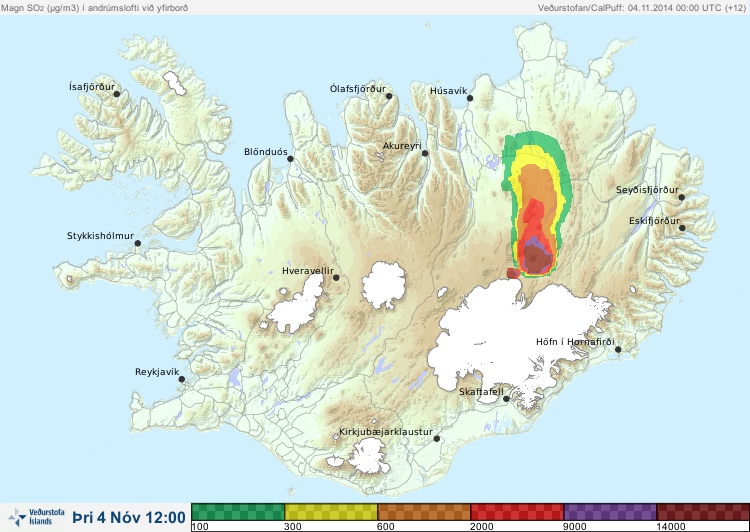Click the small red eruption site patch
Image resolution: width=750 pixels, height=532 pixels.
(513, 273)
